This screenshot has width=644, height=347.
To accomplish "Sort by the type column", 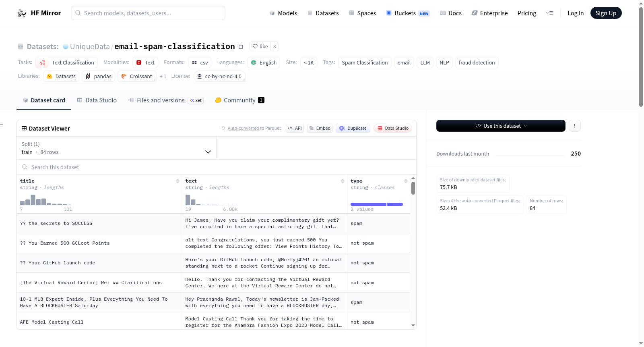I will [406, 181].
